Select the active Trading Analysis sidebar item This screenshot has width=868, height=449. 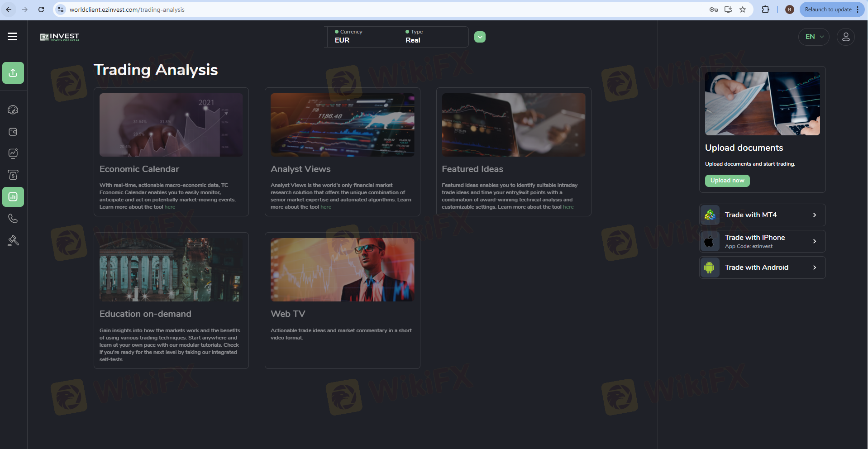pos(13,197)
